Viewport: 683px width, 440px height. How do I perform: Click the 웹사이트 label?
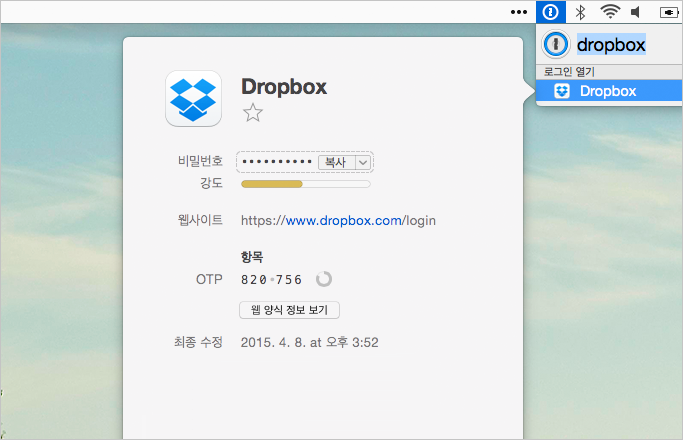point(200,220)
